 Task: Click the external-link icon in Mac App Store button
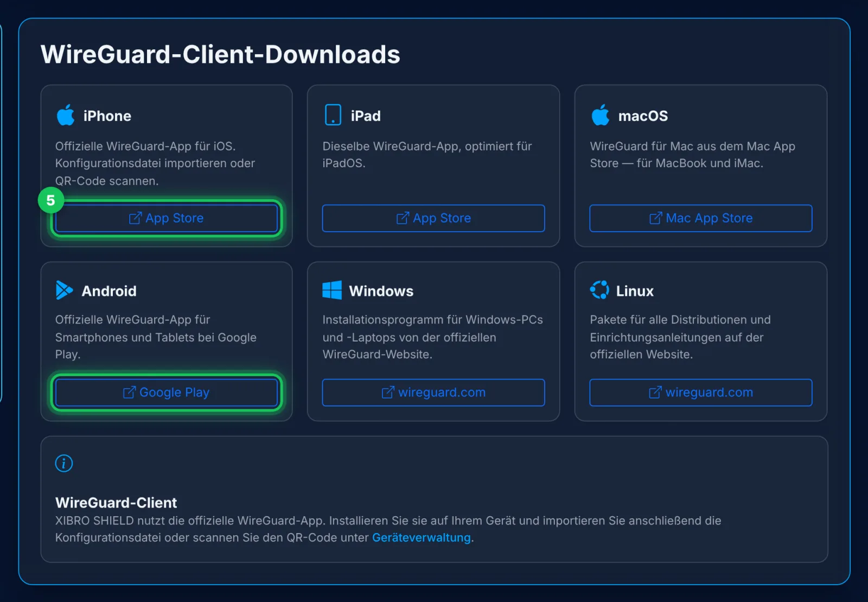655,218
